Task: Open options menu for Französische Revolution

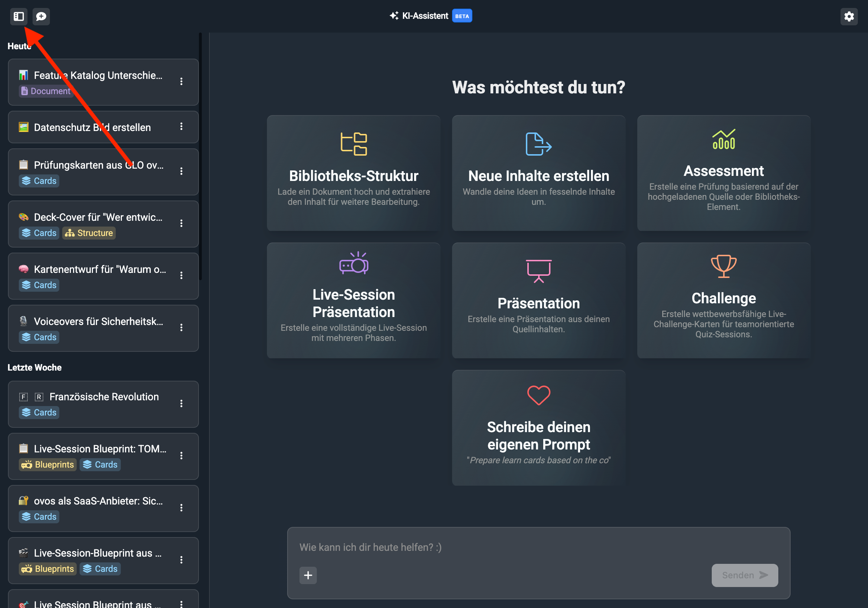Action: 182,403
